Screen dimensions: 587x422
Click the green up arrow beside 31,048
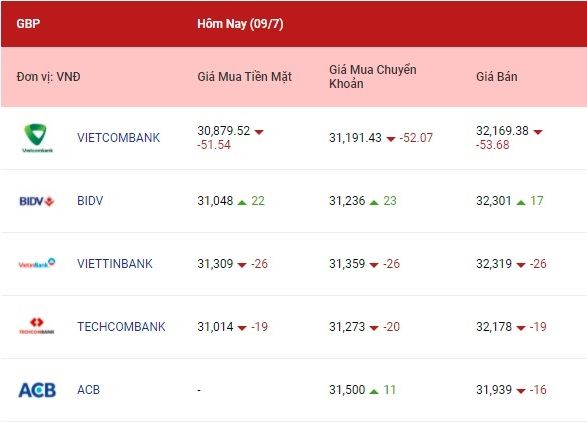point(242,202)
